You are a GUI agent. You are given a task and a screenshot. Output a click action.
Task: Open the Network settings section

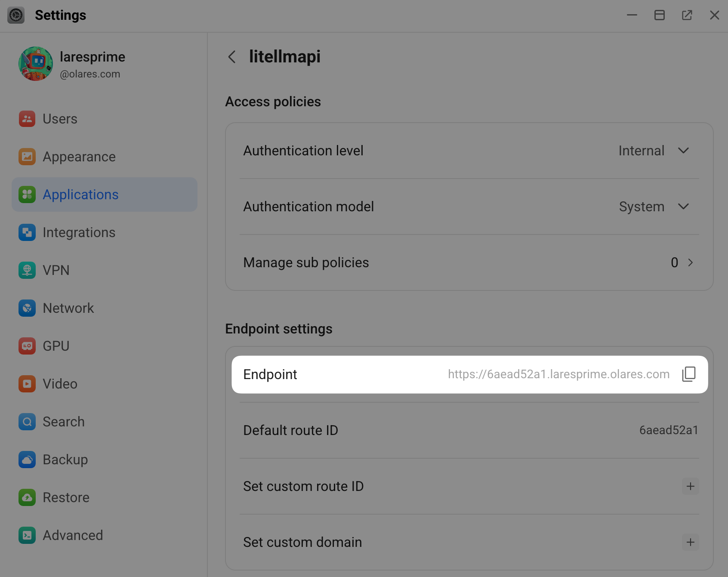click(x=68, y=308)
